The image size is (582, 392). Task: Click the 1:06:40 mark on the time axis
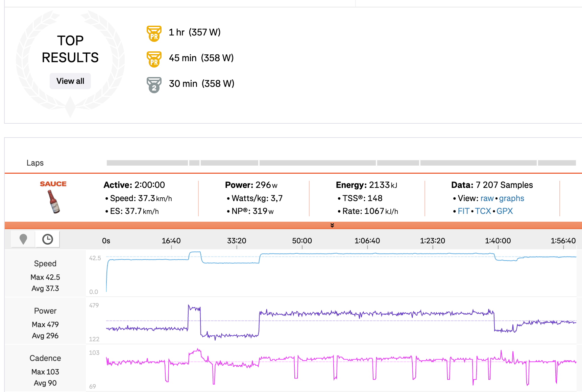(x=367, y=241)
